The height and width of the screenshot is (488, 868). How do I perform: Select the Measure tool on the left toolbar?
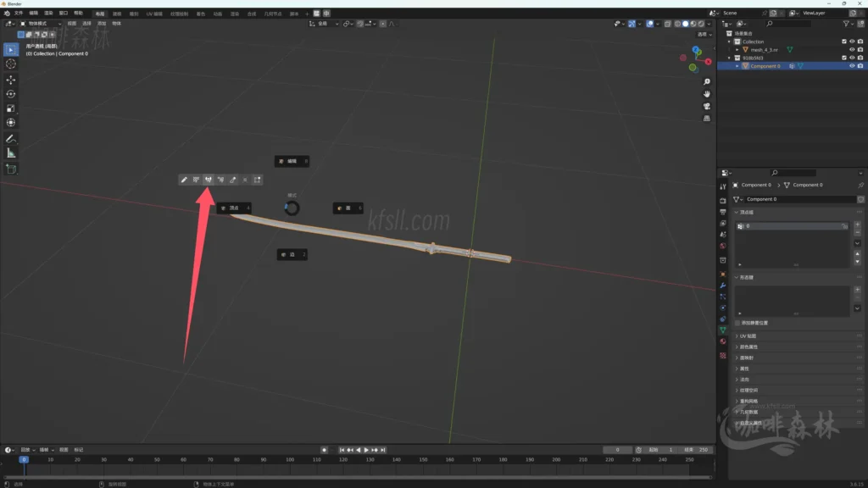10,152
